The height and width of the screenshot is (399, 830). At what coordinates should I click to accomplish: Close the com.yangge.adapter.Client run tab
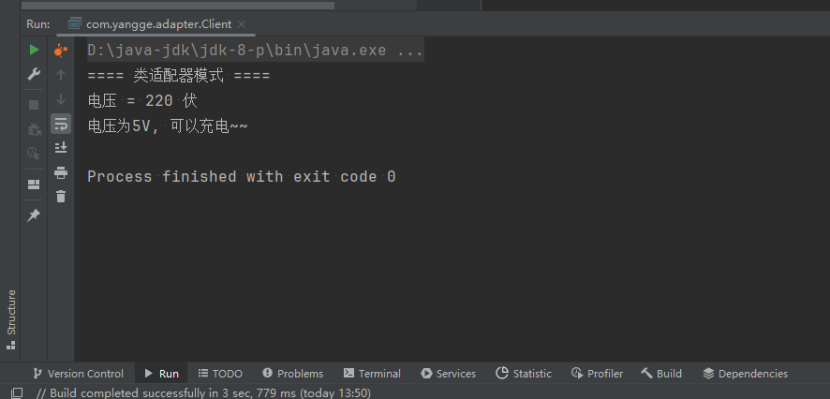tap(242, 24)
